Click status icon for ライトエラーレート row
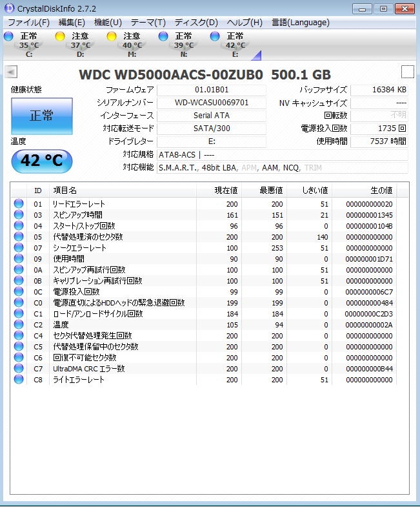Viewport: 420px width, 507px height. tap(19, 379)
